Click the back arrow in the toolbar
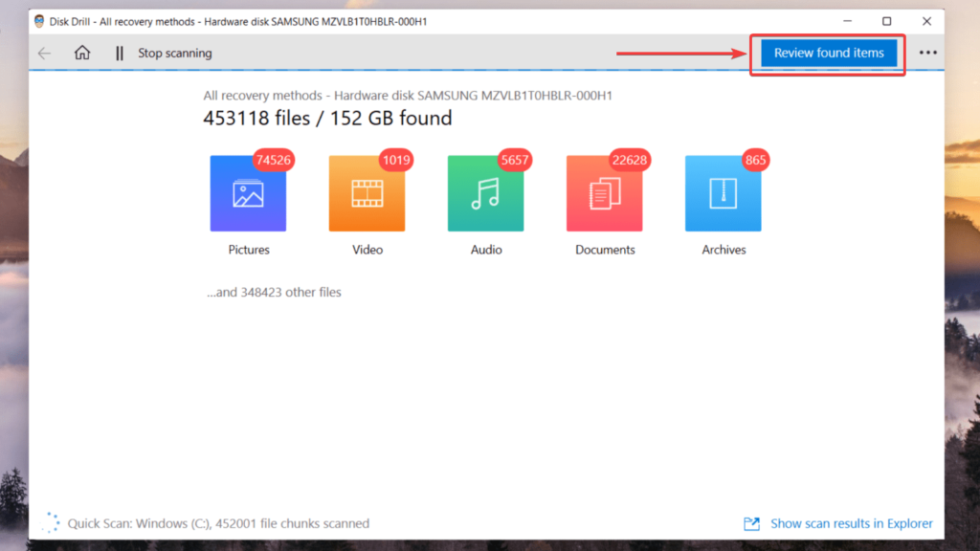The image size is (980, 551). (44, 53)
